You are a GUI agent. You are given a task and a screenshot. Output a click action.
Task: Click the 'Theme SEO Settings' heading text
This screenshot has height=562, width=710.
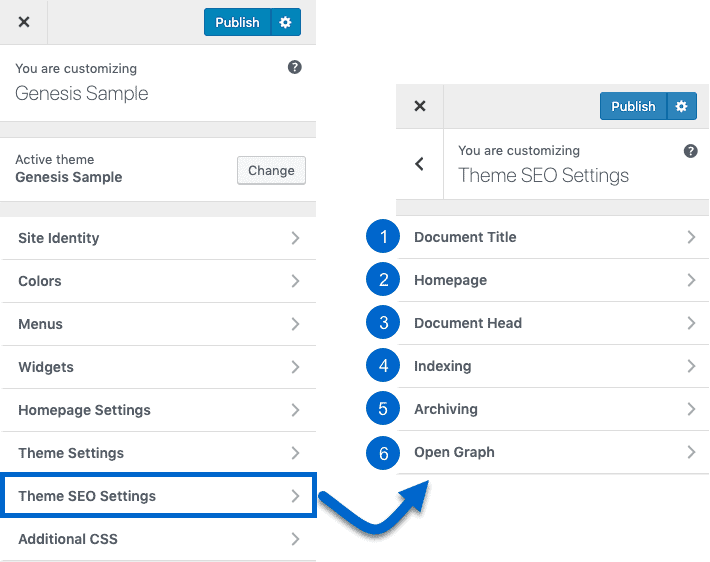pyautogui.click(x=543, y=176)
